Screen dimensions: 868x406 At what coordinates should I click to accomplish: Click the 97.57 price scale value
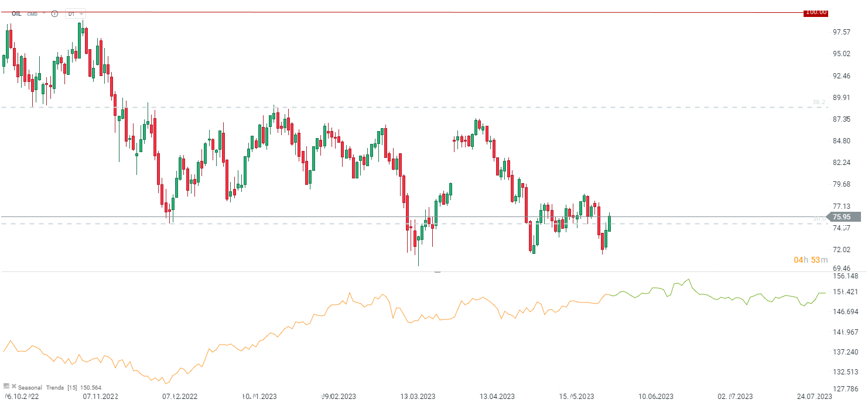tap(842, 32)
